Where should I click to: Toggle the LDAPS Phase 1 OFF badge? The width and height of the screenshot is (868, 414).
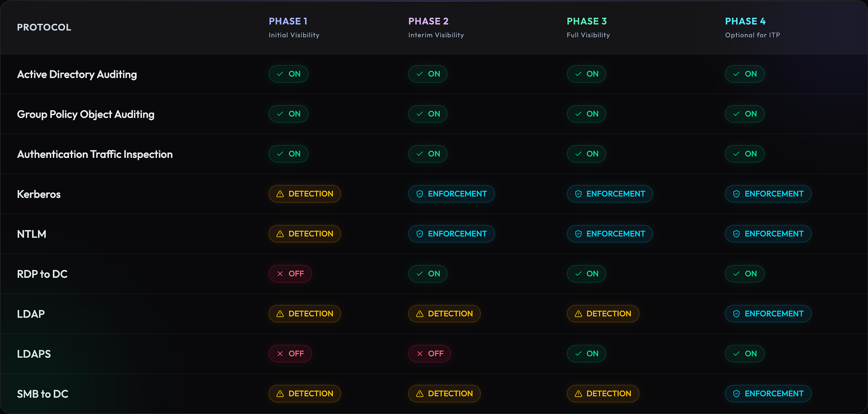(290, 354)
